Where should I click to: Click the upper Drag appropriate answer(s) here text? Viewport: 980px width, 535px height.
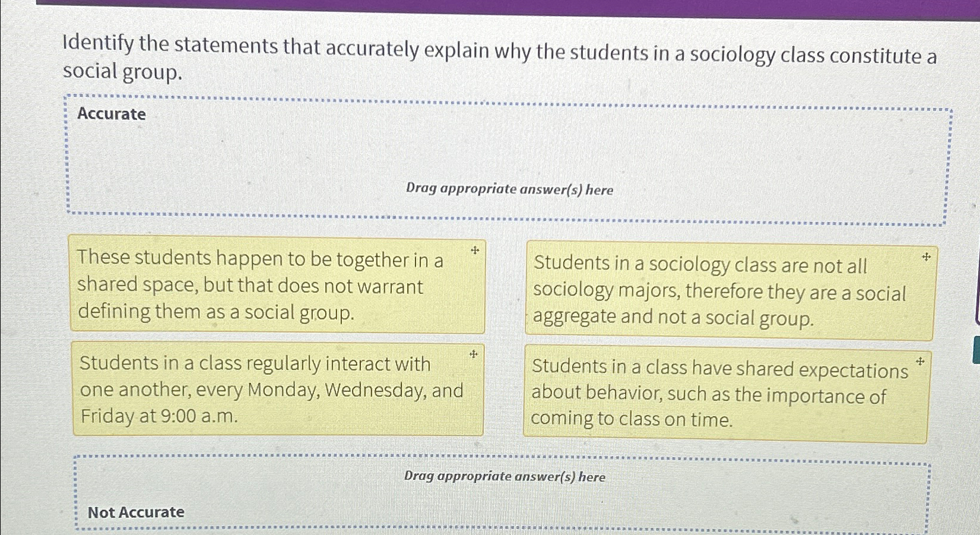pyautogui.click(x=510, y=189)
